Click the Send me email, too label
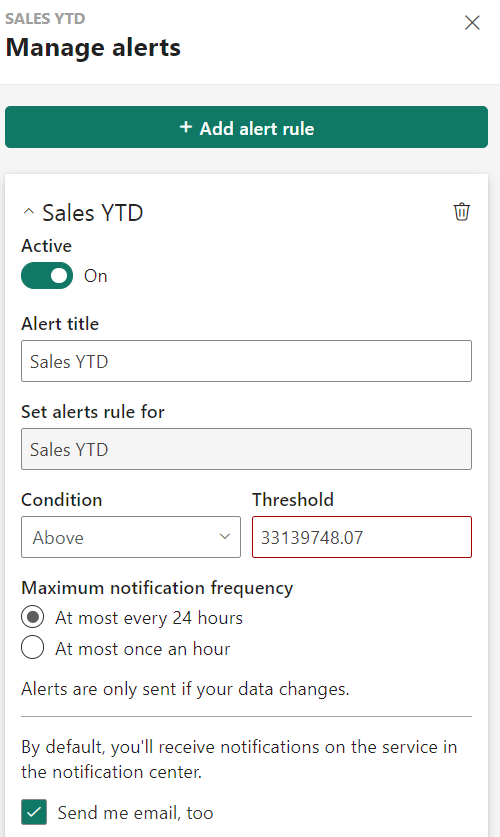The image size is (500, 837). (x=136, y=812)
